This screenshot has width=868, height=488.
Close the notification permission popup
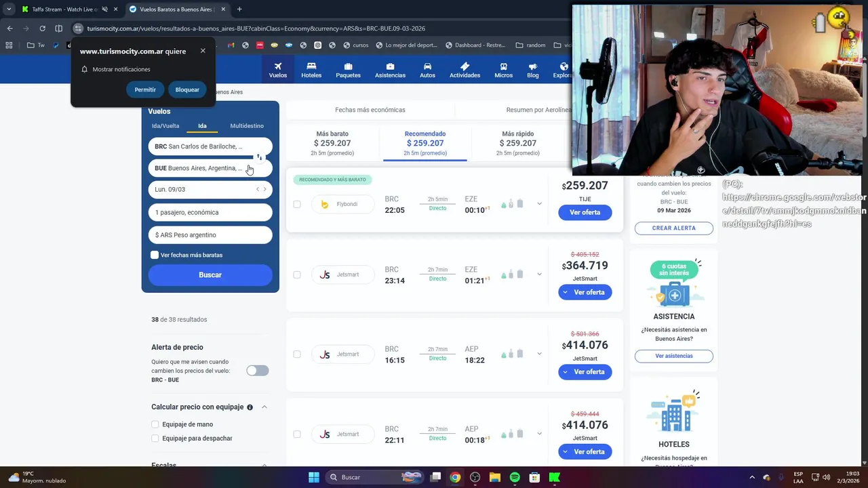click(203, 51)
